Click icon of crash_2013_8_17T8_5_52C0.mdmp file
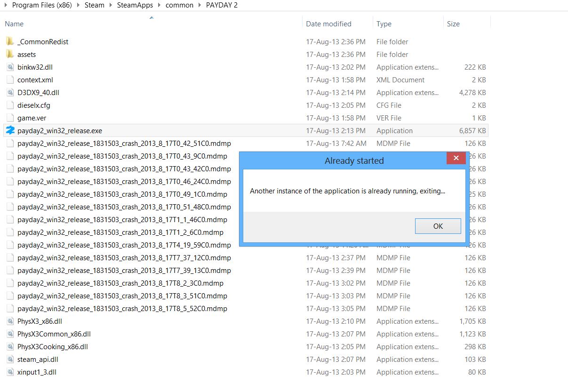 (10, 308)
